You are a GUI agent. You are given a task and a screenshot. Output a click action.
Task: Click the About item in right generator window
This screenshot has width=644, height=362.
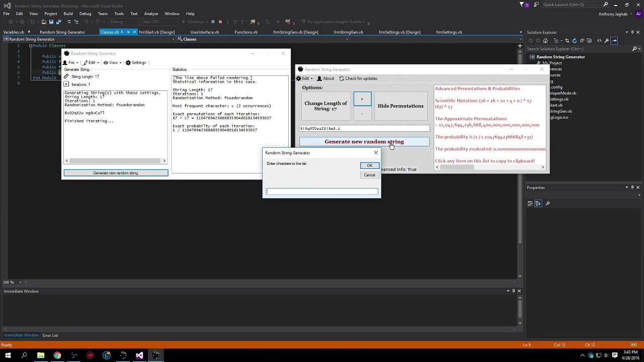pyautogui.click(x=326, y=78)
